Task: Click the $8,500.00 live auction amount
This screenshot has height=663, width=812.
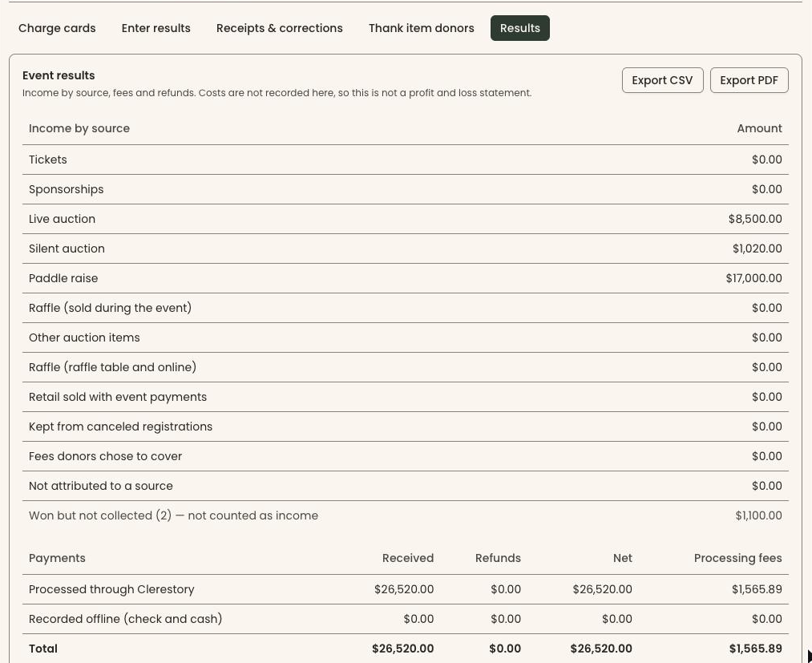Action: pos(755,219)
